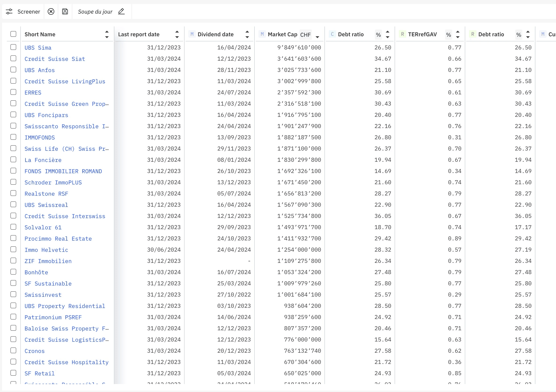This screenshot has height=392, width=556.
Task: Click the Market Cap column header text
Action: coord(283,34)
